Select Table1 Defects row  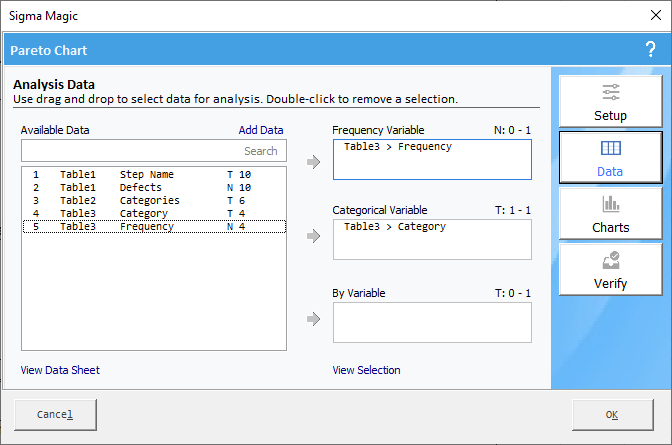pos(154,187)
